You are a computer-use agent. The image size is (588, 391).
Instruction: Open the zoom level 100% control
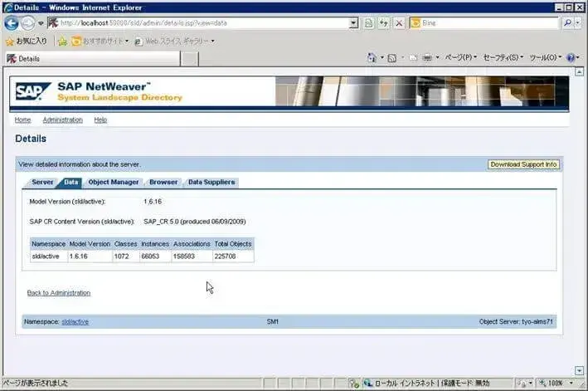coord(556,384)
